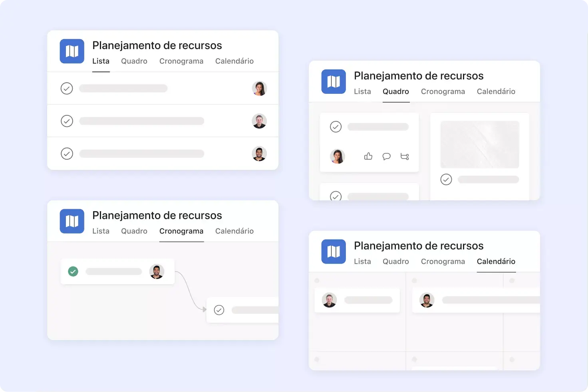
Task: Open the Cronograma tab in the board card
Action: [x=443, y=91]
